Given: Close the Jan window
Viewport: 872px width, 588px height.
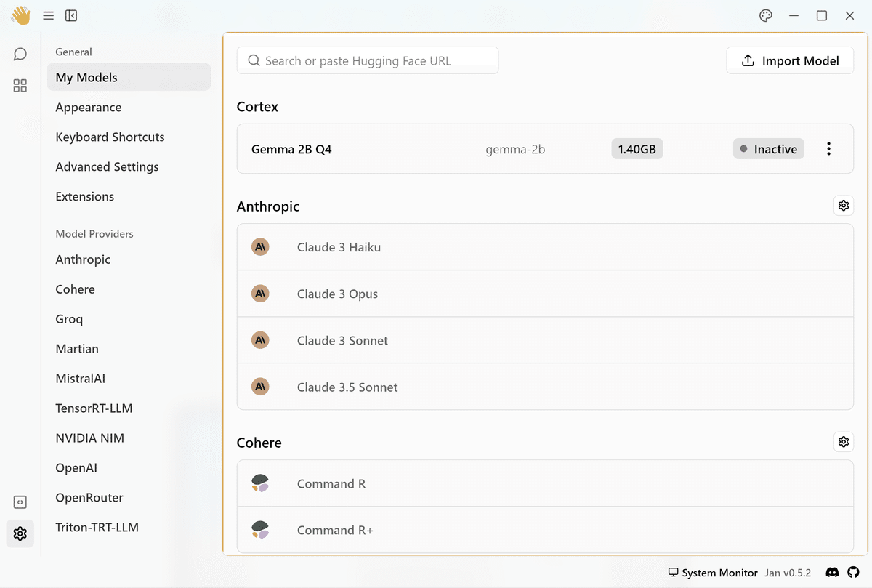Looking at the screenshot, I should (849, 15).
